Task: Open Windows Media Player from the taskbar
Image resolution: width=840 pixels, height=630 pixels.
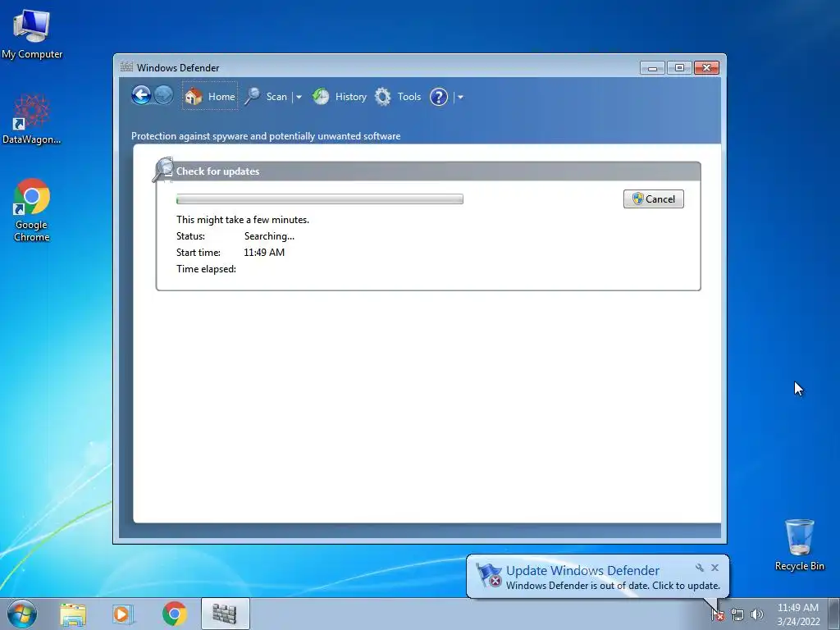Action: click(x=123, y=614)
